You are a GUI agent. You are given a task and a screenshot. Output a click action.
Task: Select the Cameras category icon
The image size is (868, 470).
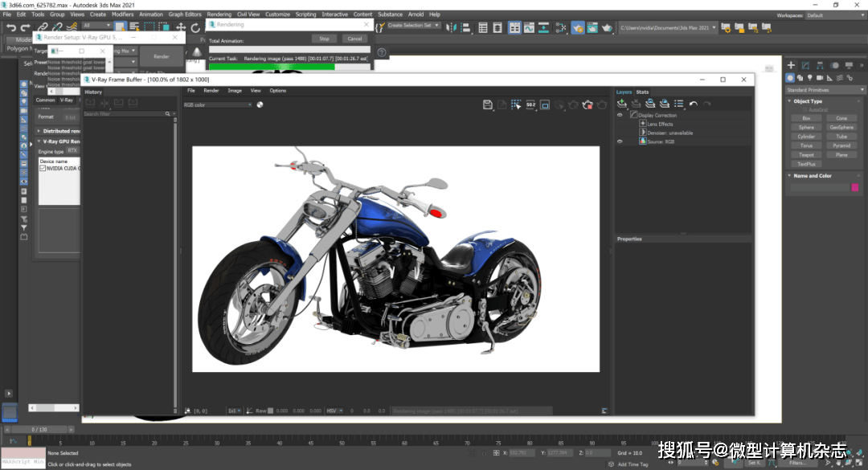coord(820,78)
